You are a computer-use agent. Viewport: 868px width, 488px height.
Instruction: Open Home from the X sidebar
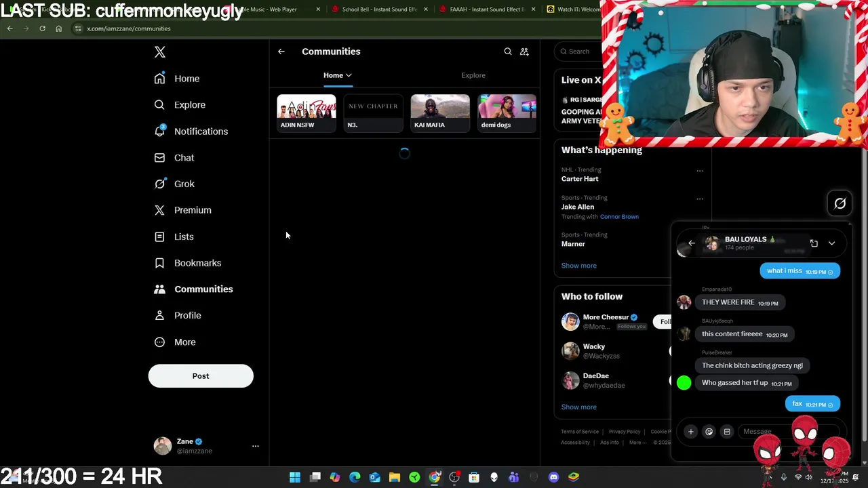(177, 79)
